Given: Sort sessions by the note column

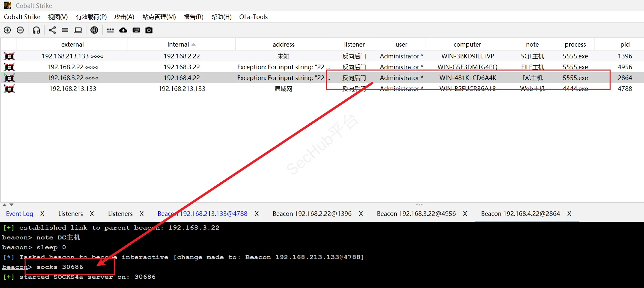Looking at the screenshot, I should (x=532, y=44).
